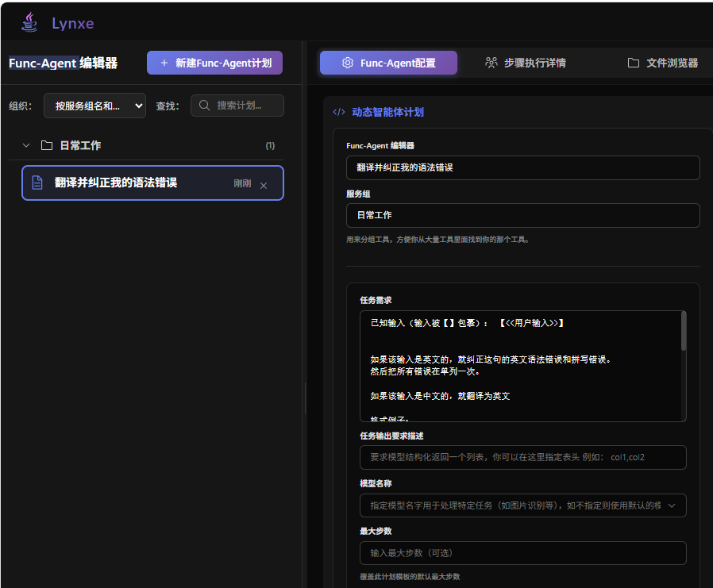713x588 pixels.
Task: Click the people icon beside 步骤执行详情
Action: (491, 63)
